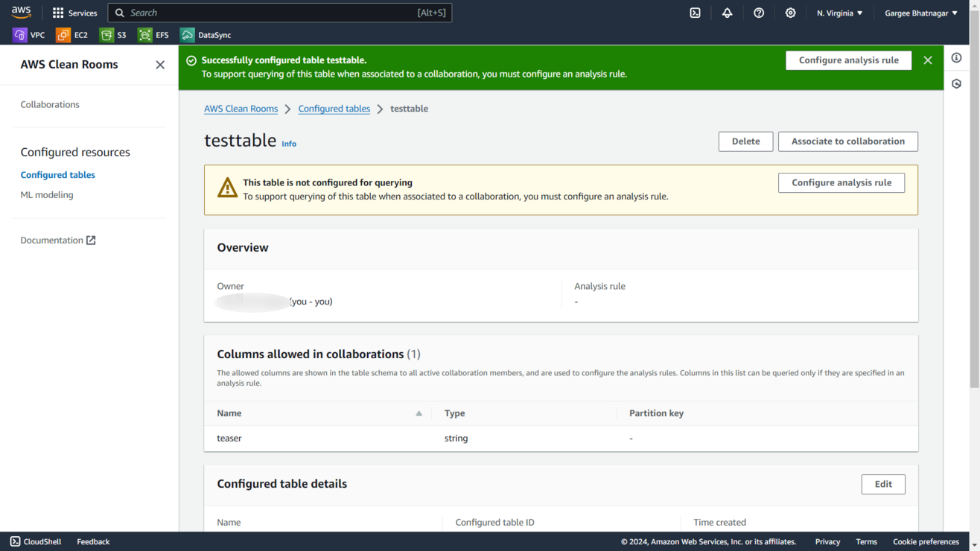Dismiss the green success banner
Screen dimensions: 980x551
coord(928,60)
